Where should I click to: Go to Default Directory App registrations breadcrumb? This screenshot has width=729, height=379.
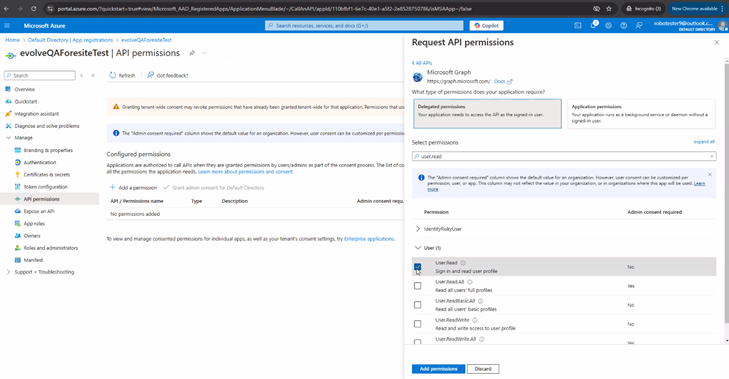pyautogui.click(x=70, y=40)
